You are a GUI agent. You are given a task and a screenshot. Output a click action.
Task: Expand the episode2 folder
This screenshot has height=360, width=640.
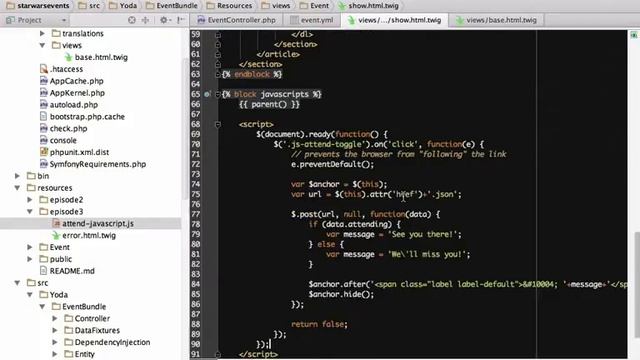coord(30,200)
